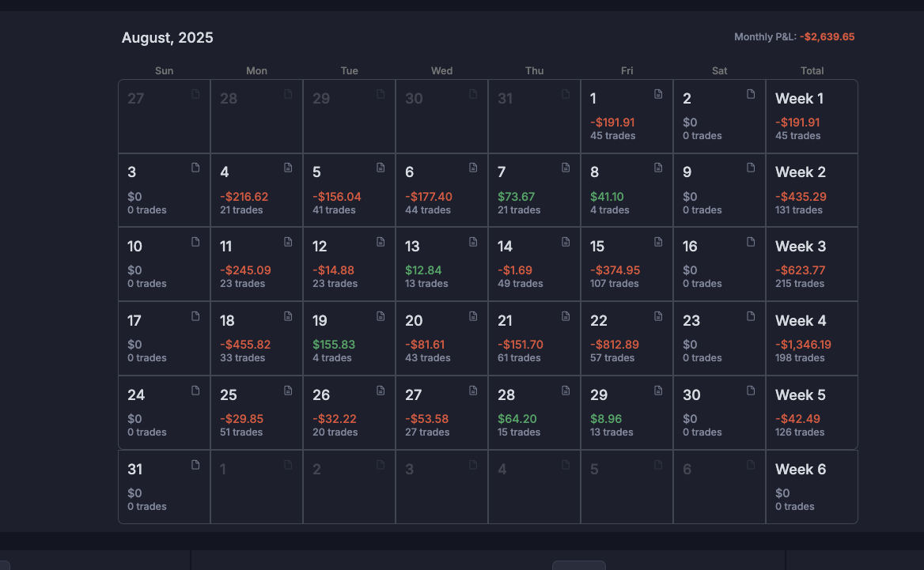Open the note icon on August 1
Image resolution: width=924 pixels, height=570 pixels.
pos(658,94)
